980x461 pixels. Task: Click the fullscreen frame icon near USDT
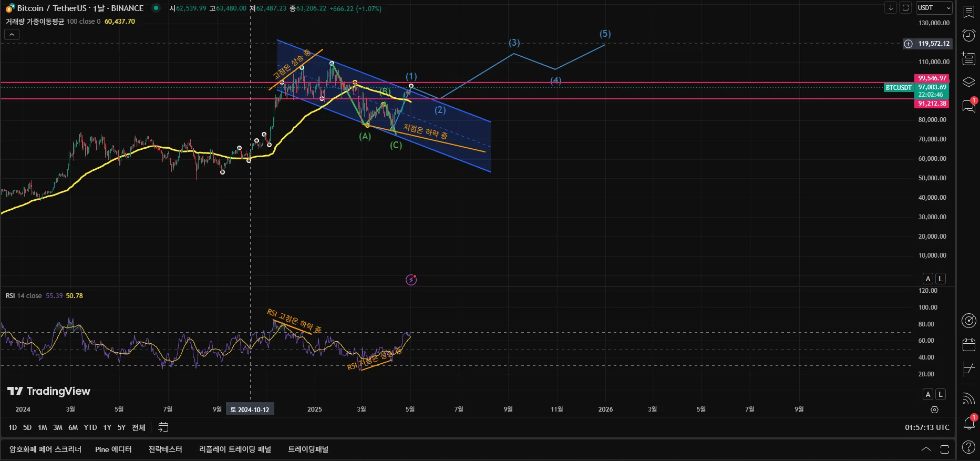[905, 8]
